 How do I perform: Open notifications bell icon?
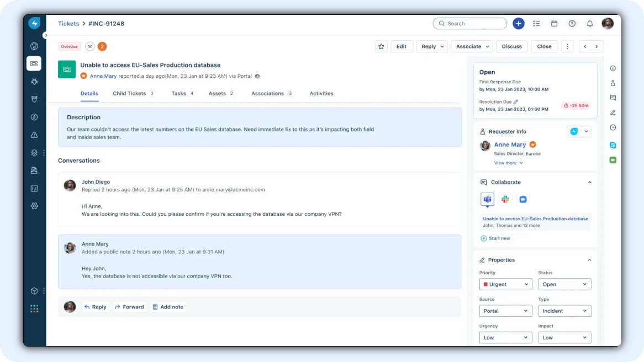tap(589, 24)
